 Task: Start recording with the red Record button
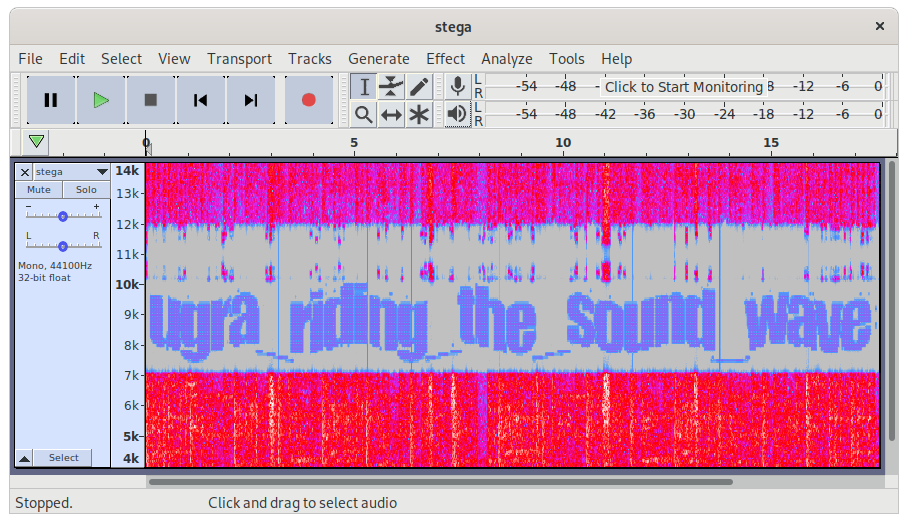click(309, 100)
